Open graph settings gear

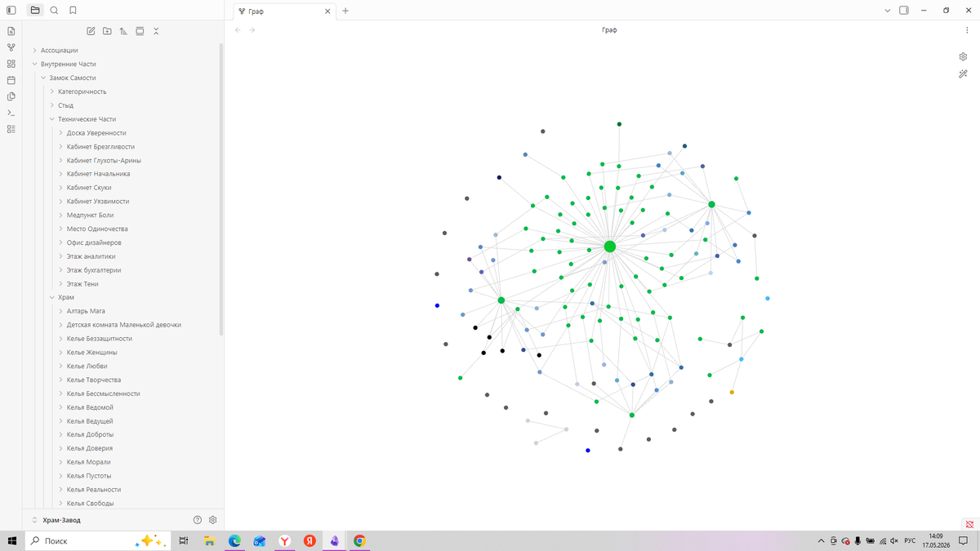(964, 57)
